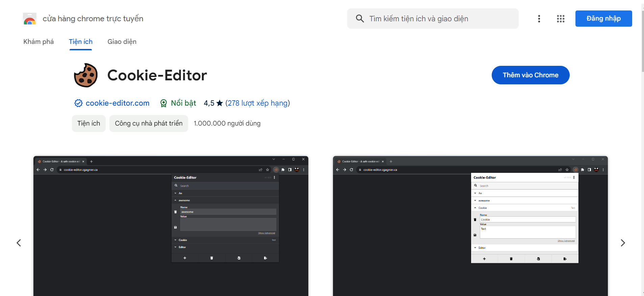Open the Google apps grid
Viewport: 644px width, 296px height.
click(x=561, y=19)
